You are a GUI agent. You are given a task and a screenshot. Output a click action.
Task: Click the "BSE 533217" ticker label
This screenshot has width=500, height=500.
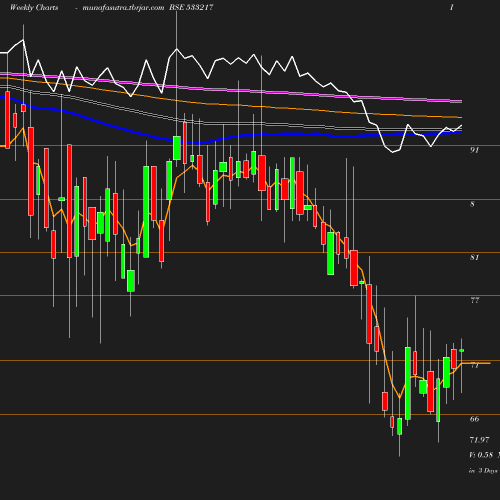click(191, 7)
